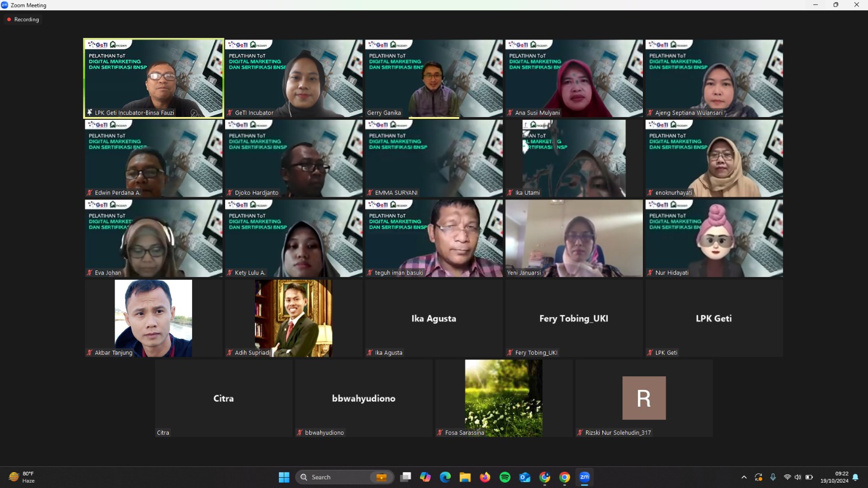Screen dimensions: 868x488
Task: Click the Windows Start button
Action: coord(284,477)
